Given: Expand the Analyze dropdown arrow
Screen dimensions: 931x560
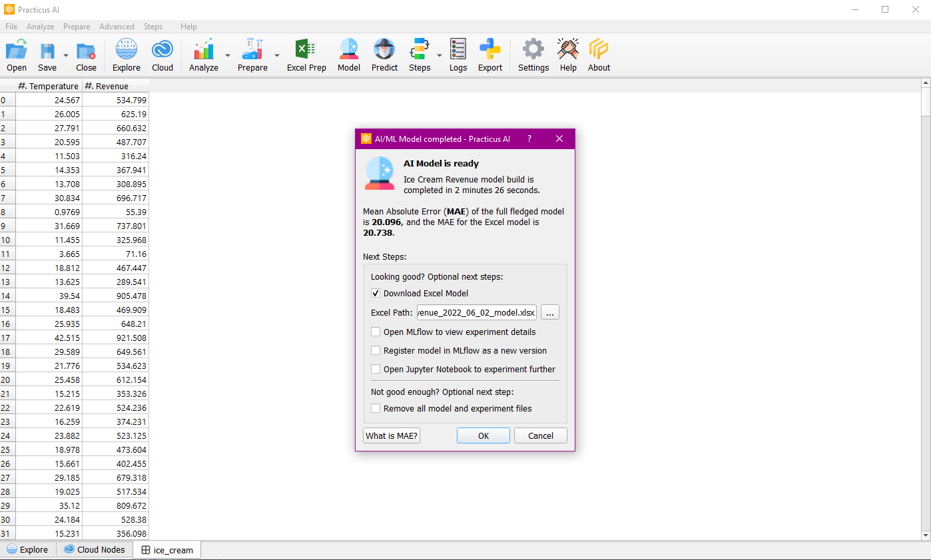Looking at the screenshot, I should (228, 55).
